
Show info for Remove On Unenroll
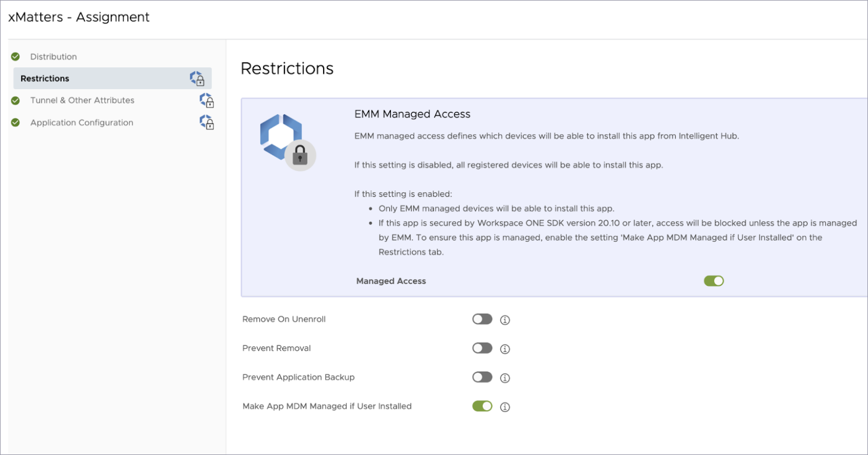505,320
